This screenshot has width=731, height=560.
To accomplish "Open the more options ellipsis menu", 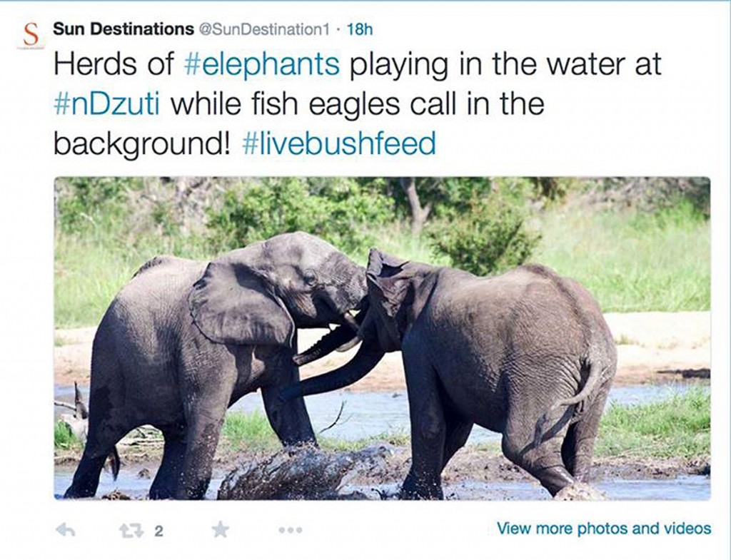I will (291, 530).
